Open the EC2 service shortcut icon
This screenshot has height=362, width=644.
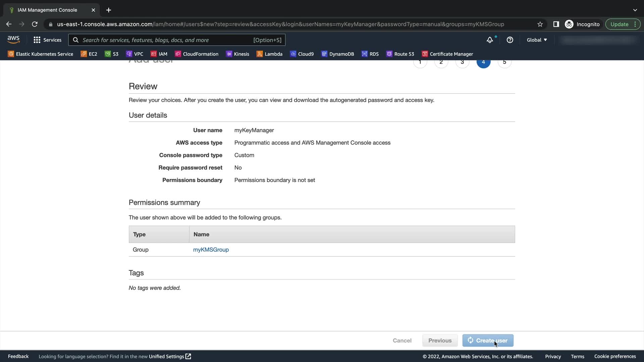[84, 54]
